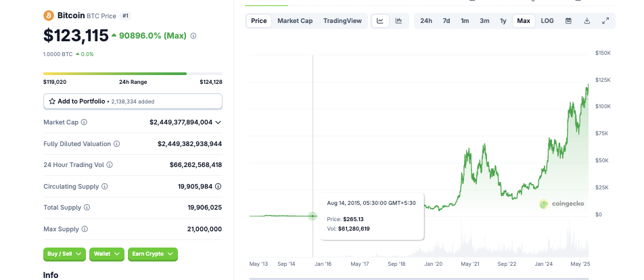Image resolution: width=644 pixels, height=280 pixels.
Task: Expand chart to fullscreen
Action: pyautogui.click(x=605, y=21)
